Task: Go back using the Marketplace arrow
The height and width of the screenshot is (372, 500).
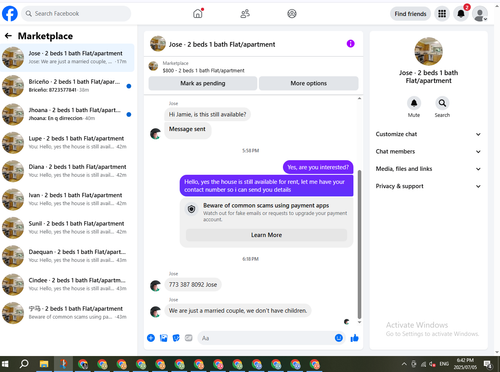Action: pyautogui.click(x=8, y=36)
